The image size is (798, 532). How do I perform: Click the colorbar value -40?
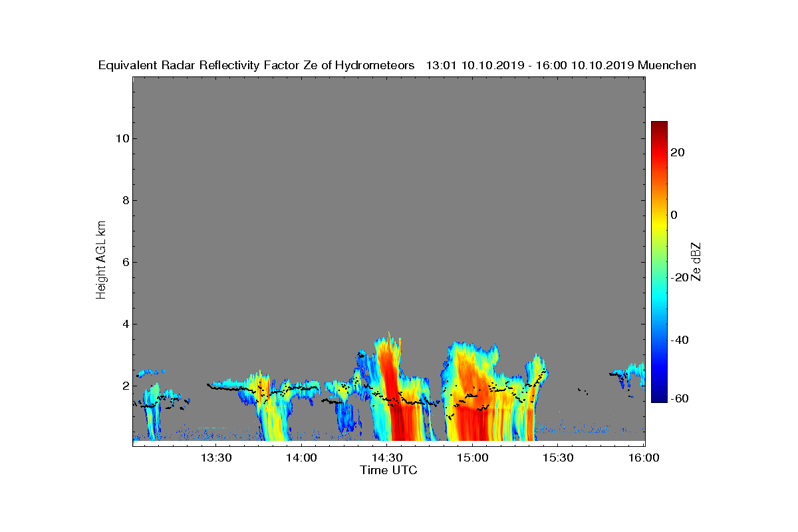coord(678,340)
